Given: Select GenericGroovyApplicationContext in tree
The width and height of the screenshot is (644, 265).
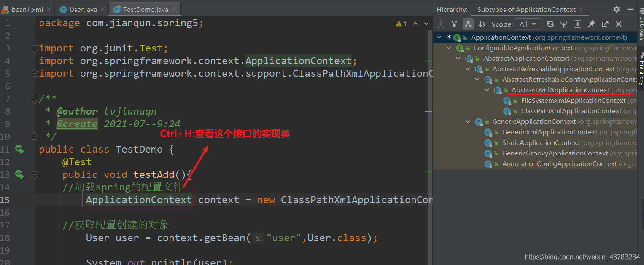Looking at the screenshot, I should point(535,153).
